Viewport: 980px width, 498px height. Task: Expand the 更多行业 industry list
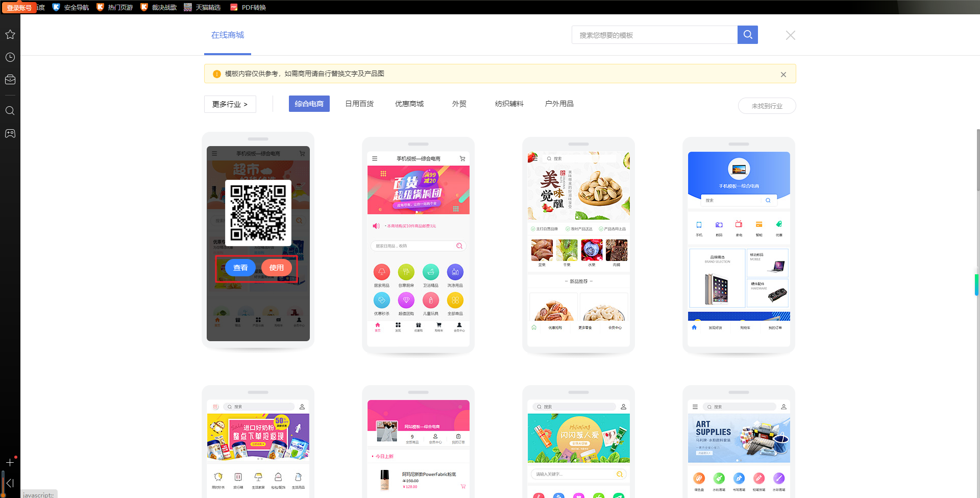click(x=230, y=104)
